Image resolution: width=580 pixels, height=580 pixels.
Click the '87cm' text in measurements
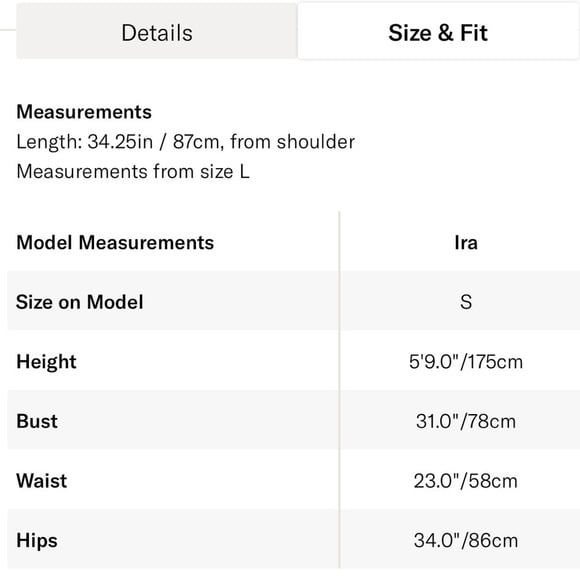coord(196,142)
